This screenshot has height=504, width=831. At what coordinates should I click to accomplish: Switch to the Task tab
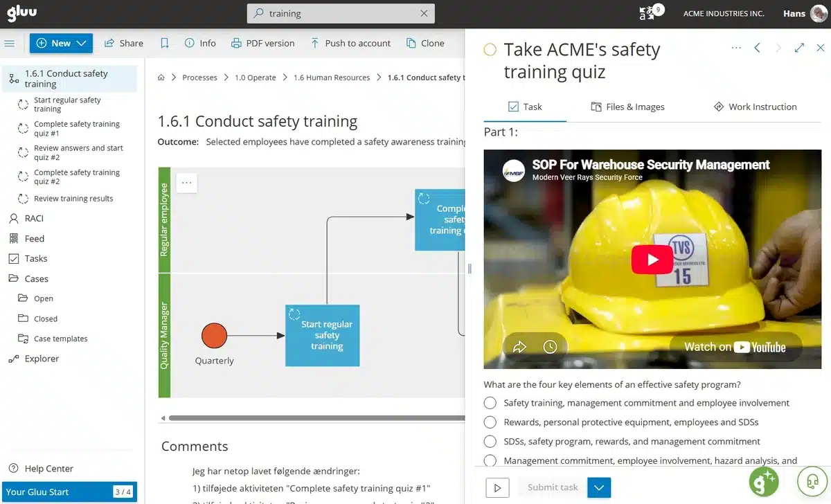click(525, 107)
